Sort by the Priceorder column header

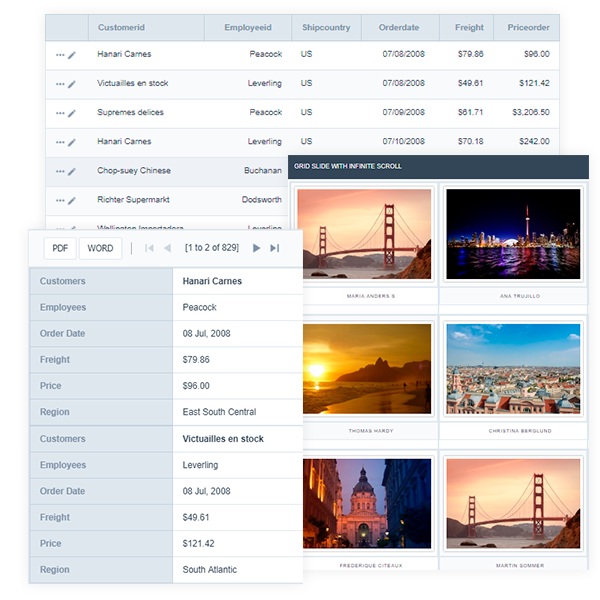tap(528, 28)
